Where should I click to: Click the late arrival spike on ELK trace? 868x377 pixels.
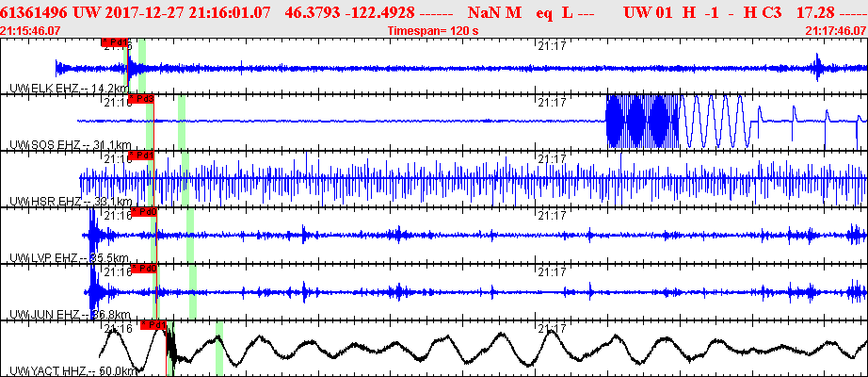(x=817, y=68)
